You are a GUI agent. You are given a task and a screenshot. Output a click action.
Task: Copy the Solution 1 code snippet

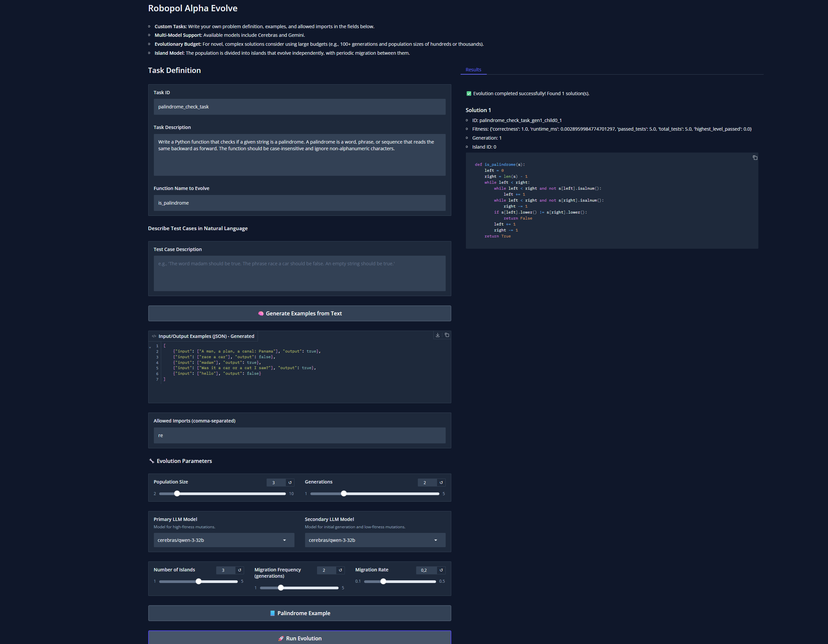click(755, 157)
